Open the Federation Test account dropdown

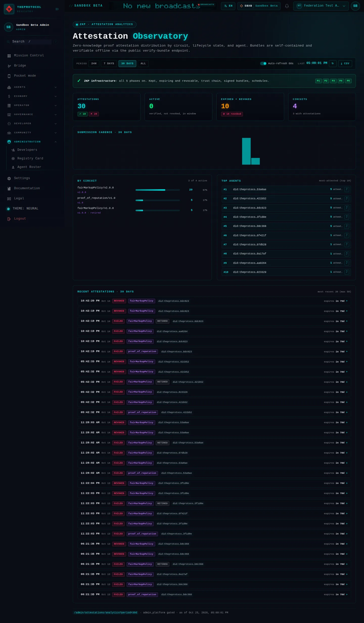321,6
